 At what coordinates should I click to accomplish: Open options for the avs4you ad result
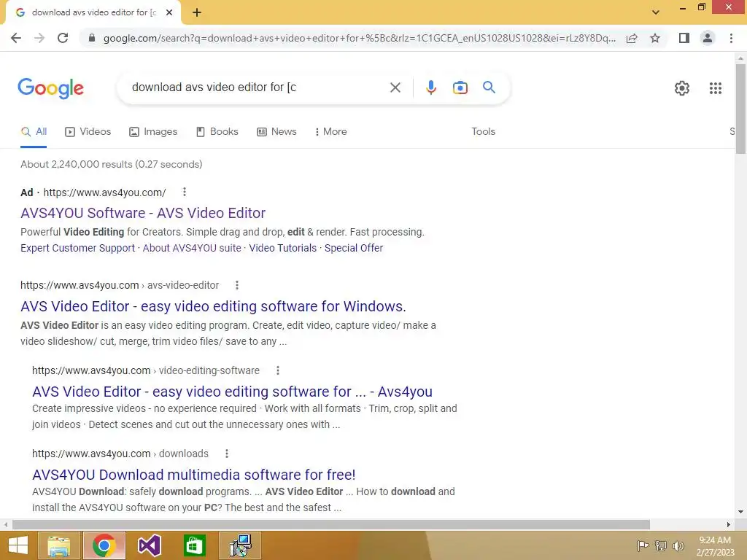click(x=185, y=192)
